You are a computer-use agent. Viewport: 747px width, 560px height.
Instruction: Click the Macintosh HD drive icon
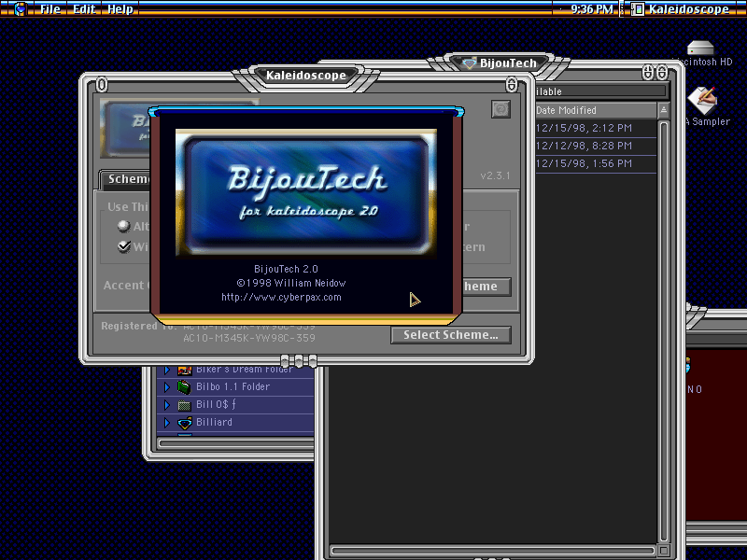tap(700, 49)
